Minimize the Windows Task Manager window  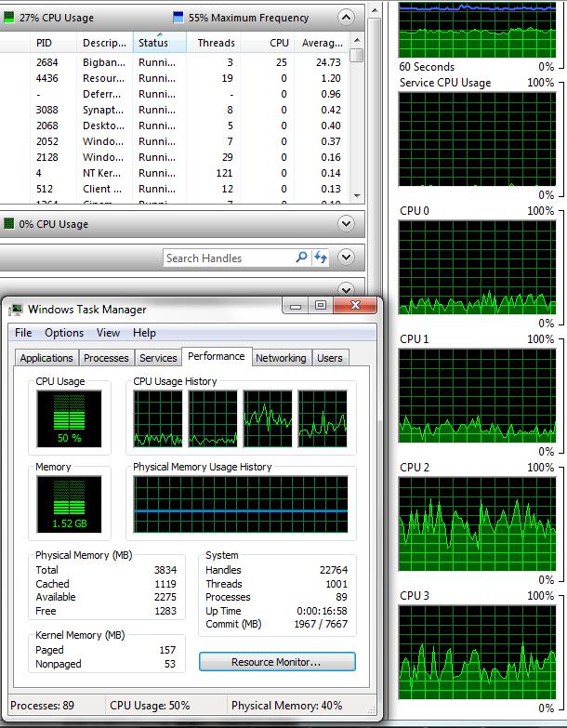pyautogui.click(x=296, y=306)
